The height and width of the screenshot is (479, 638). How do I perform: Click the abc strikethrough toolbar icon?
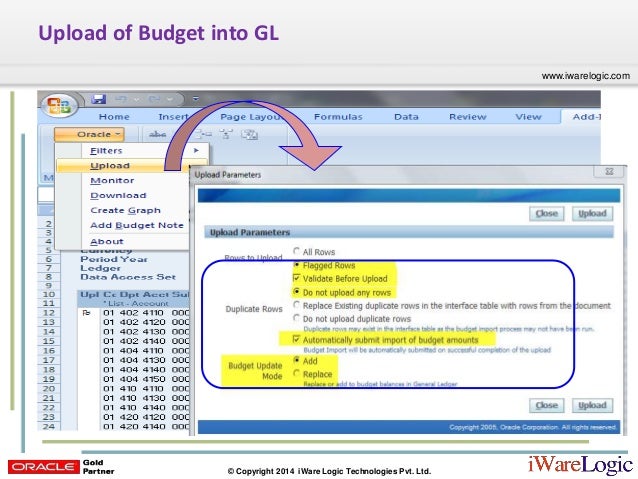click(x=157, y=134)
